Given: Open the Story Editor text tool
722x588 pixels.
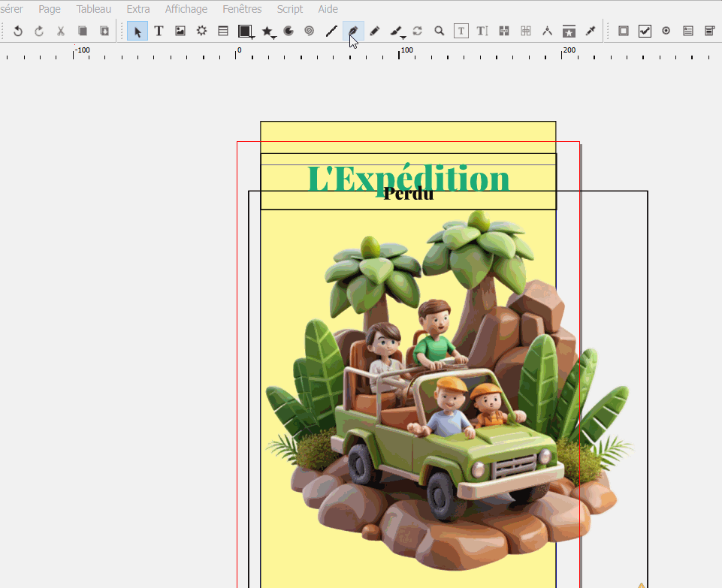Looking at the screenshot, I should pos(482,31).
